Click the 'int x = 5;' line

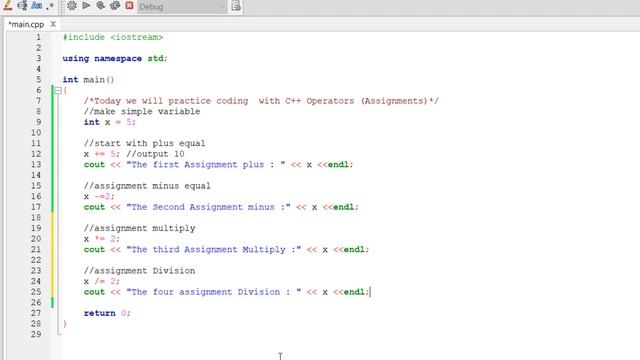pos(110,122)
